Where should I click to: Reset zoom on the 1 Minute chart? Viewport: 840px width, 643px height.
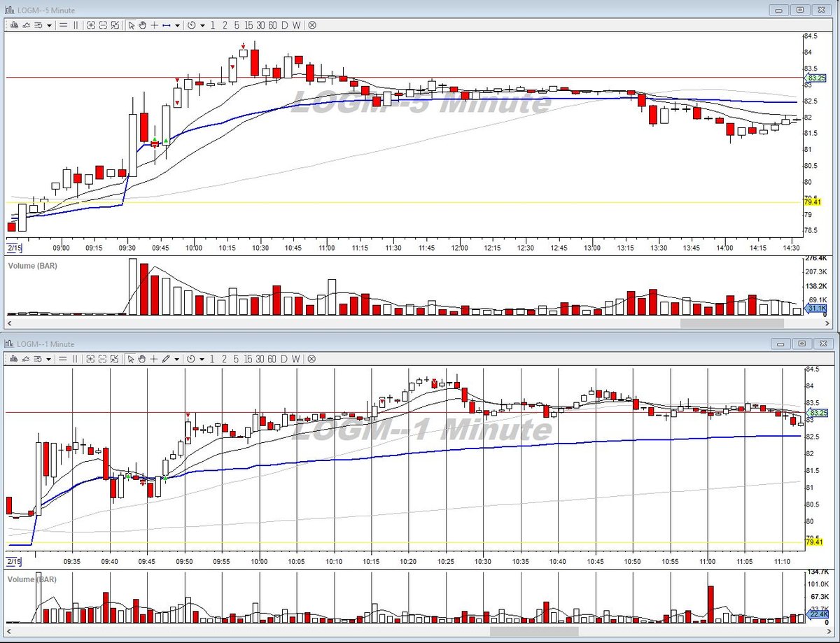115,358
